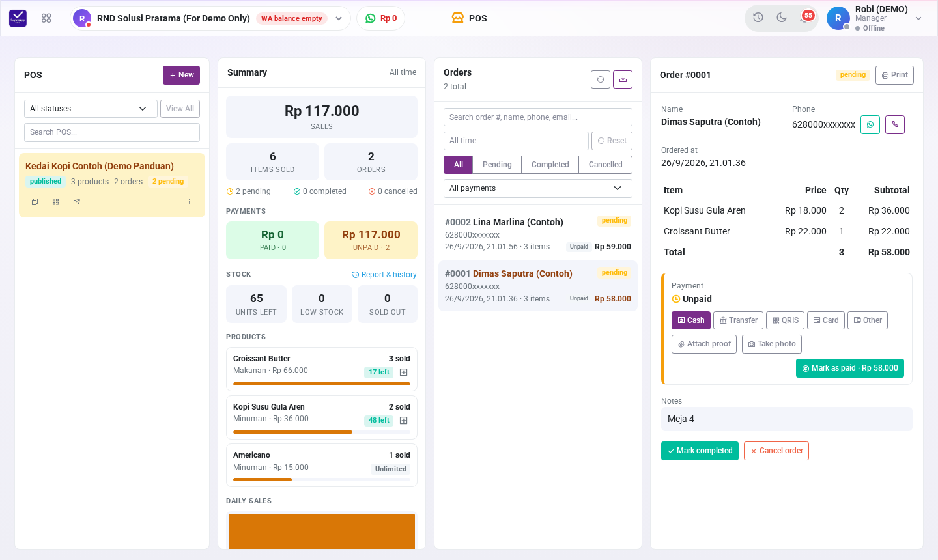The image size is (938, 560).
Task: Toggle dark mode moon icon
Action: [x=782, y=18]
